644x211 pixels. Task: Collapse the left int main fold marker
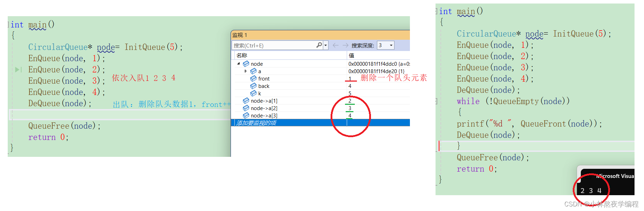click(8, 25)
